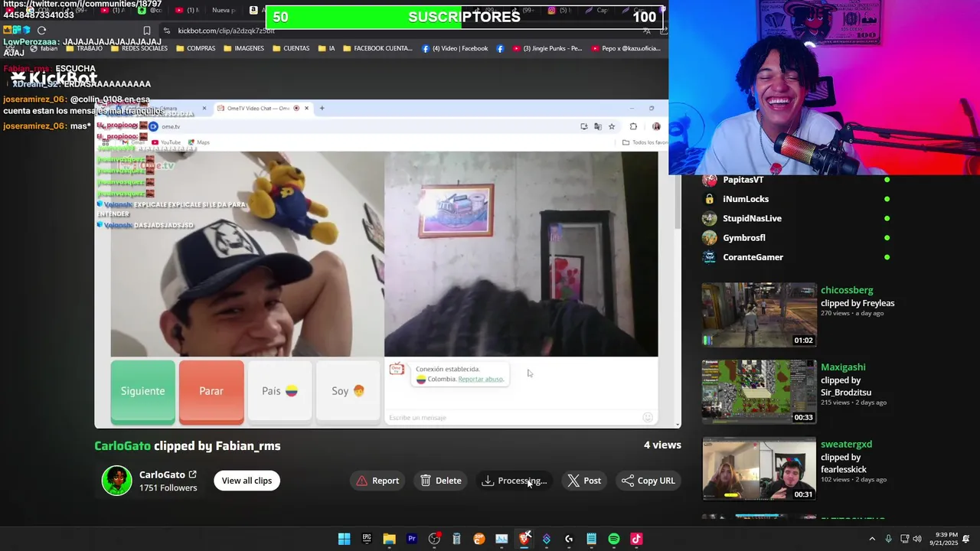Open País country selector in clip
Screen dimensions: 980x551
tap(279, 391)
